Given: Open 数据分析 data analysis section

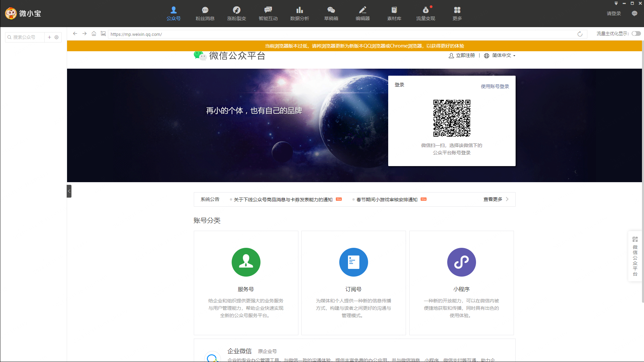Looking at the screenshot, I should pyautogui.click(x=299, y=13).
